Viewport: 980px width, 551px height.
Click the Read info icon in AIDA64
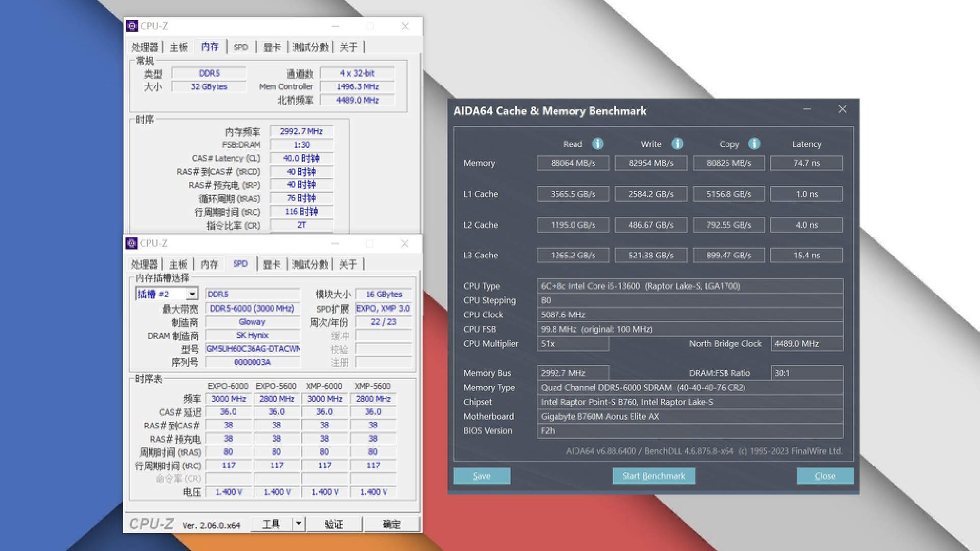pyautogui.click(x=597, y=144)
